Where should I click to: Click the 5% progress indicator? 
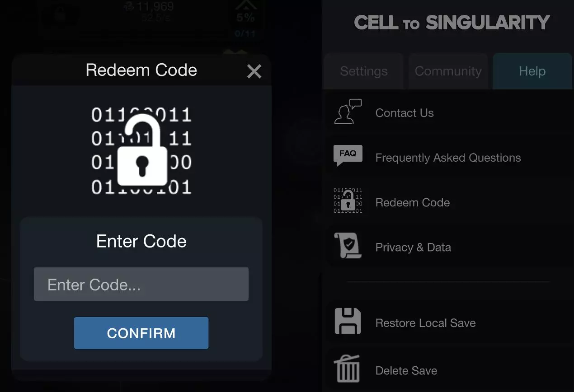[245, 18]
